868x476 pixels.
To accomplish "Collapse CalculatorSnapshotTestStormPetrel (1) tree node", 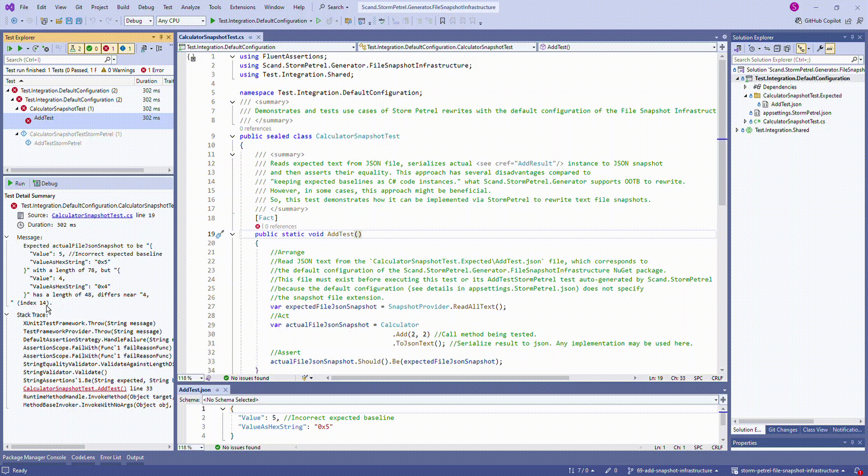I will [17, 134].
